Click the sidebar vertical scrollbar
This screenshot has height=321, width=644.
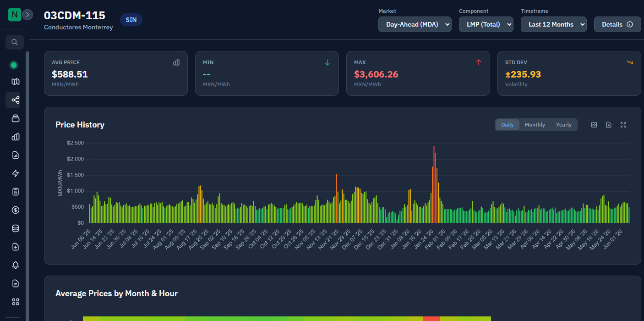pyautogui.click(x=27, y=186)
